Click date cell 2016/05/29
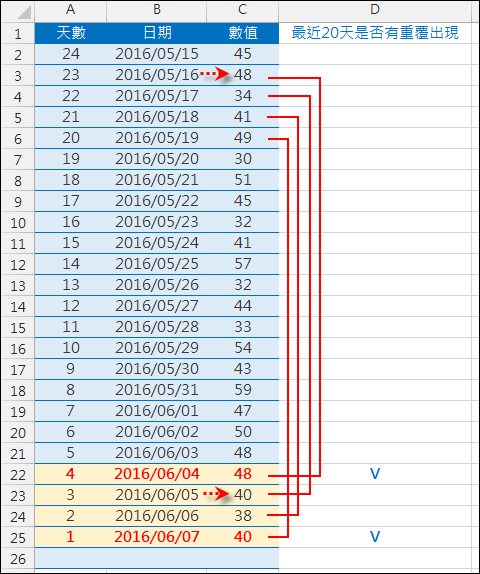This screenshot has width=480, height=574. click(x=157, y=348)
